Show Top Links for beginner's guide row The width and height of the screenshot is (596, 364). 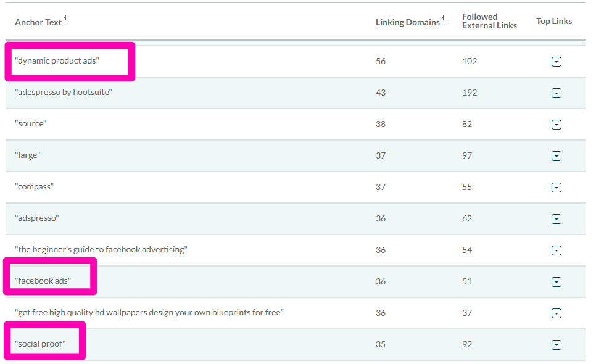click(556, 250)
